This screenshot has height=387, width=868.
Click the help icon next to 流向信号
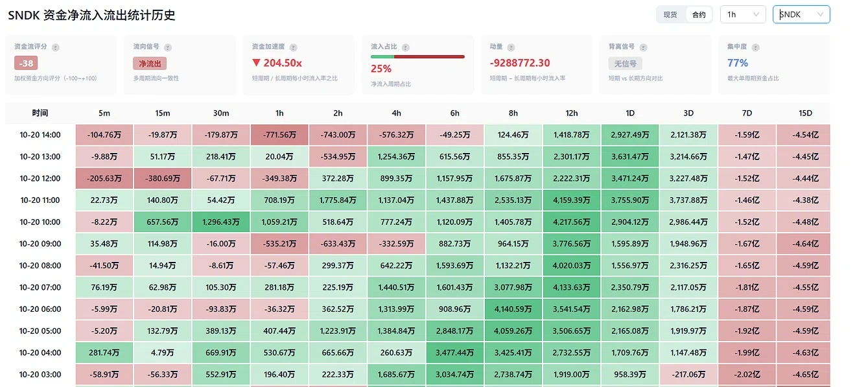coord(168,47)
